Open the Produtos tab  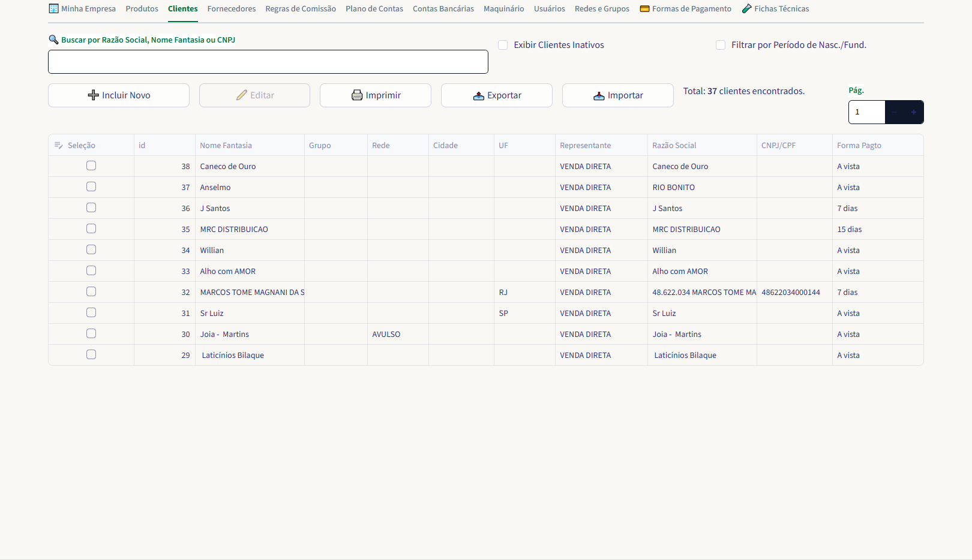(x=142, y=9)
